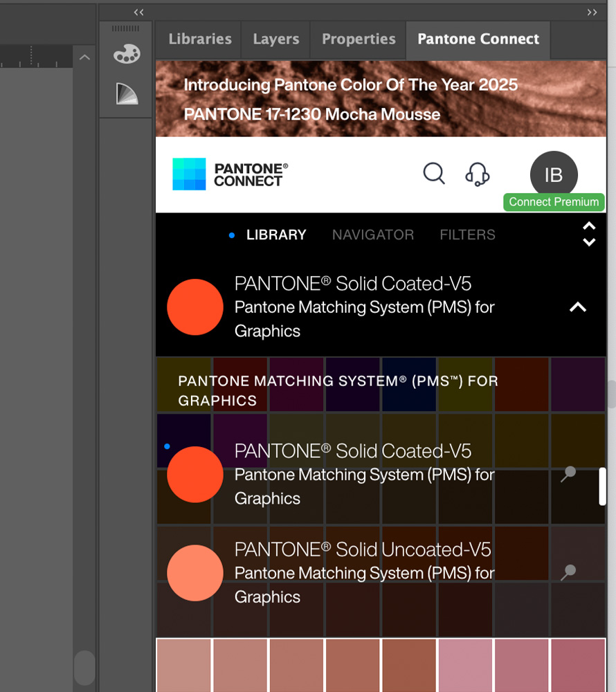
Task: Switch to the Layers tab
Action: (x=275, y=39)
